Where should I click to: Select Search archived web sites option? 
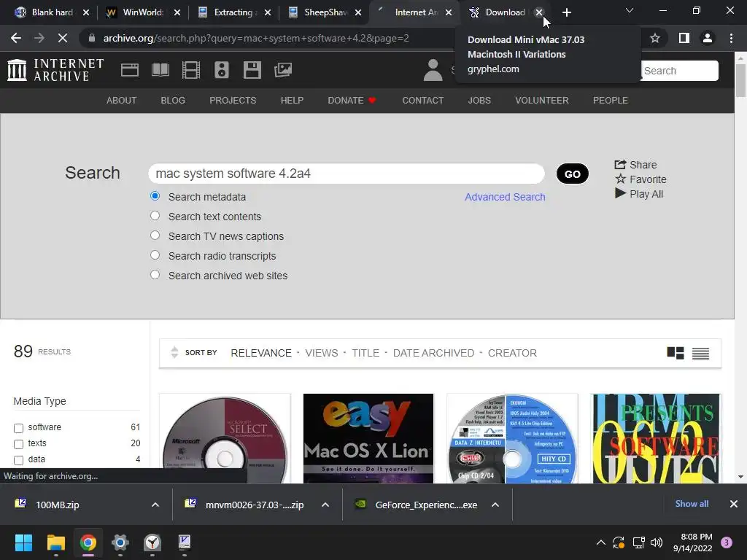coord(155,275)
